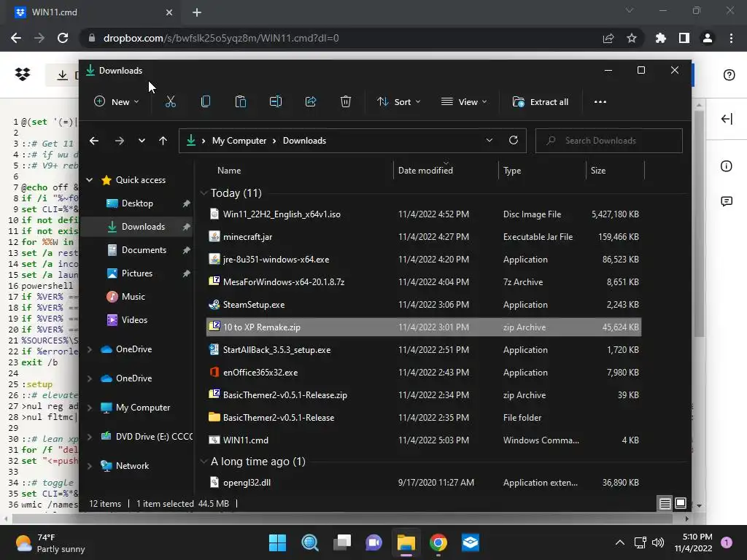Click the Rename icon in Explorer toolbar
Screen dimensions: 747x560
(275, 101)
